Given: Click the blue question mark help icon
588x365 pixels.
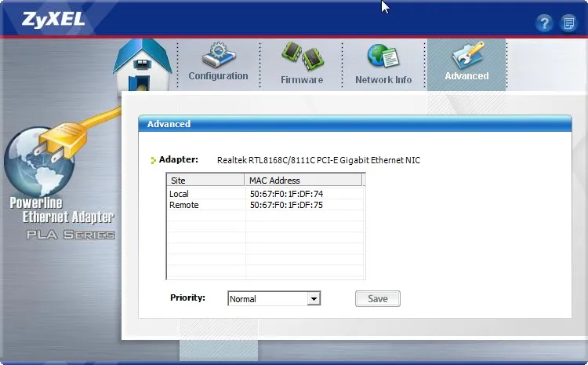Looking at the screenshot, I should point(544,23).
